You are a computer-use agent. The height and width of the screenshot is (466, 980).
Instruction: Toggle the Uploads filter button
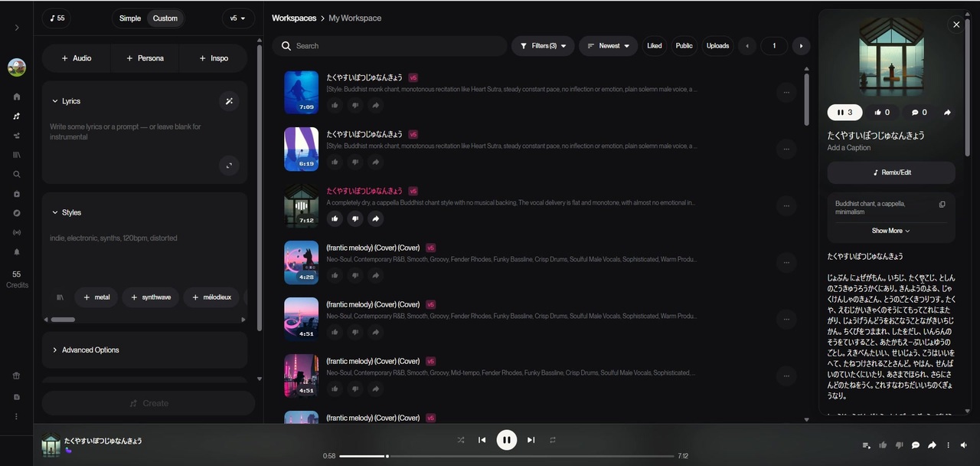point(717,46)
